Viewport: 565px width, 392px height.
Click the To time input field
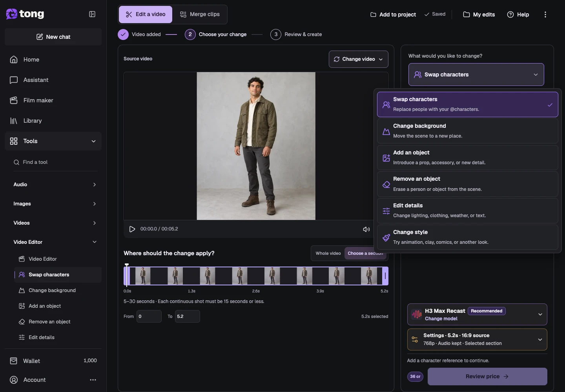[x=188, y=316]
